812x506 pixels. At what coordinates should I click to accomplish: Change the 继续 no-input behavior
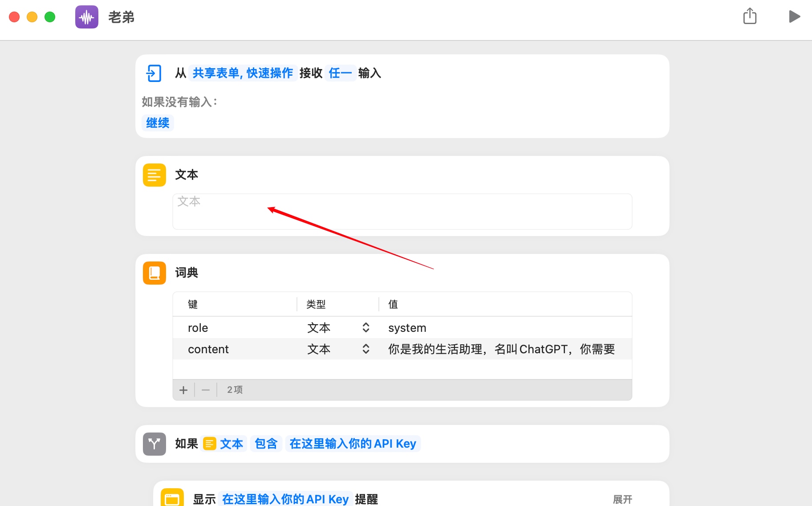[158, 123]
